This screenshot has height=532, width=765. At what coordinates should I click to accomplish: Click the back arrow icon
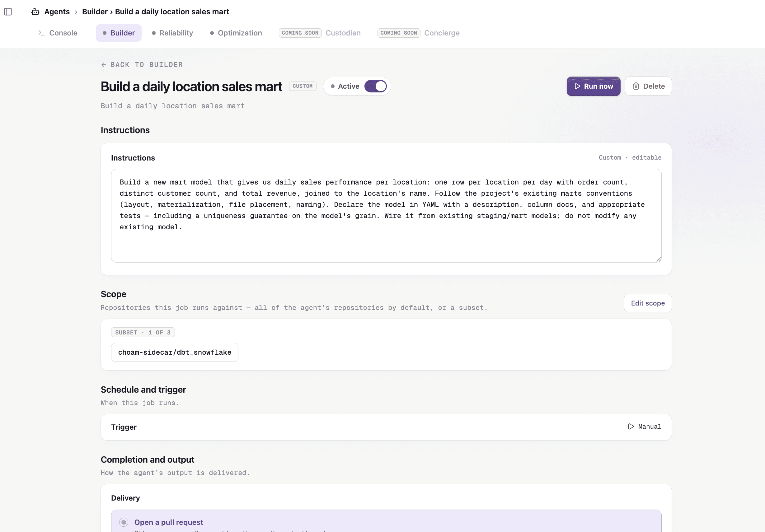104,65
